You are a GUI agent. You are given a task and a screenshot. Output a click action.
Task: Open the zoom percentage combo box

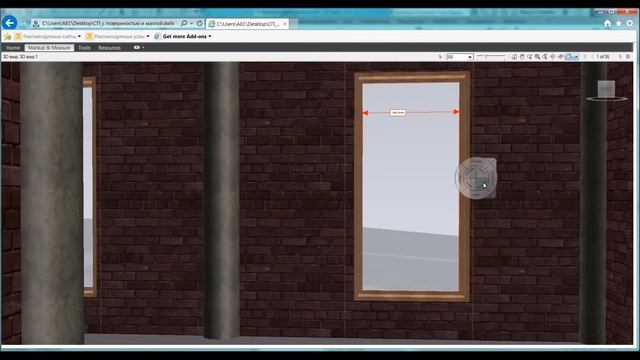pos(460,57)
